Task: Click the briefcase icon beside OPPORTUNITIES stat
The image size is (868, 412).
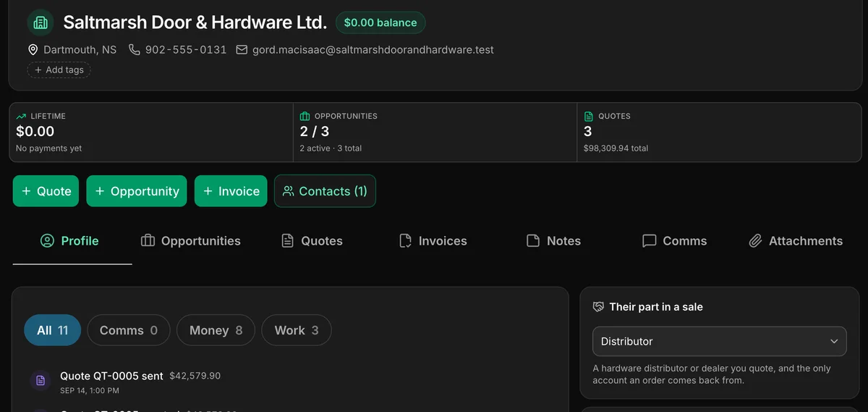Action: pyautogui.click(x=305, y=116)
